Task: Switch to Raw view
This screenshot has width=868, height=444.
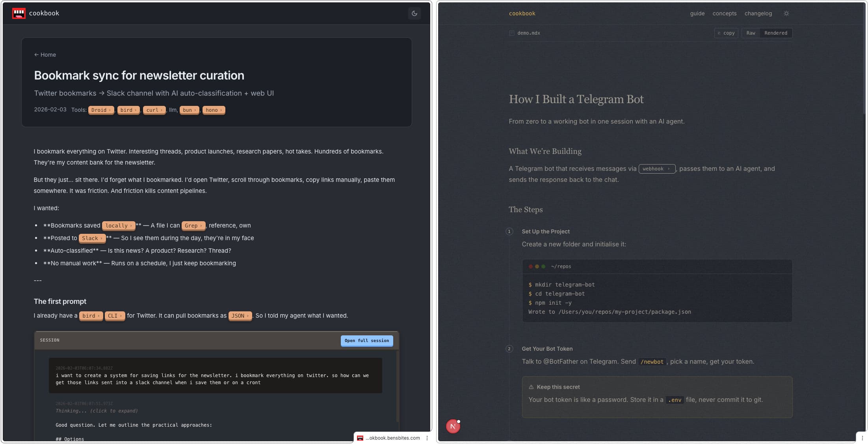Action: [x=751, y=33]
